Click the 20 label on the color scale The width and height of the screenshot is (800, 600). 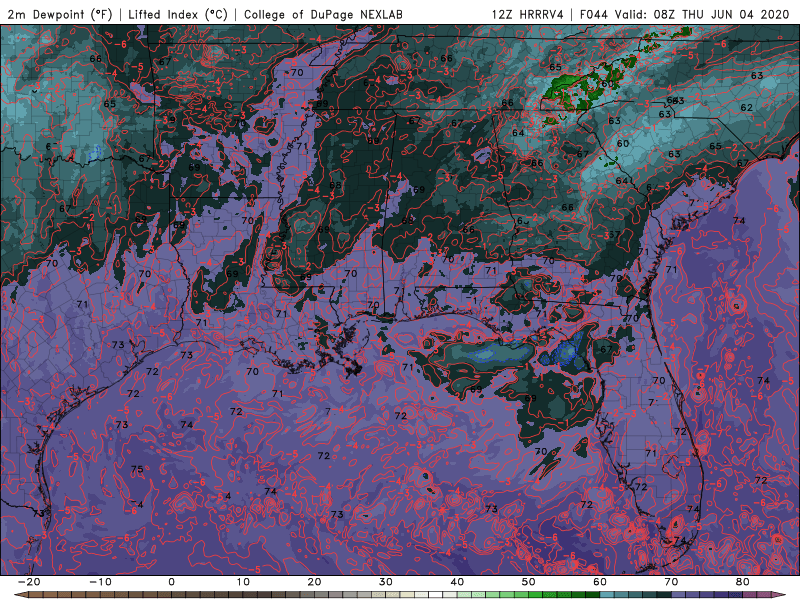[x=314, y=582]
